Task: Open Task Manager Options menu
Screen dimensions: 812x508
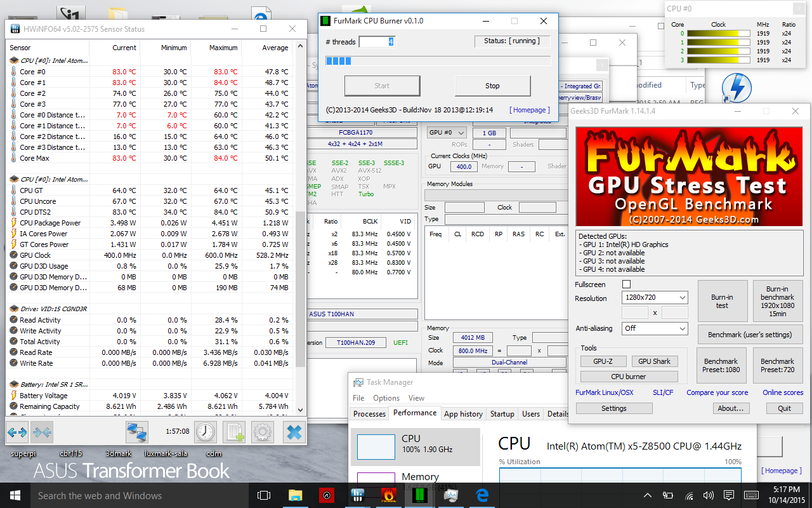Action: pyautogui.click(x=386, y=398)
